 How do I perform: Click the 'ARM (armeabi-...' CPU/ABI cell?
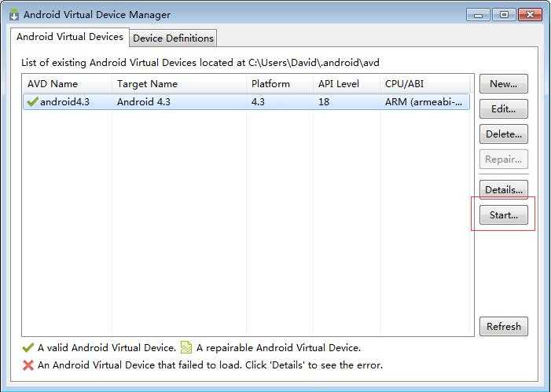(x=424, y=102)
